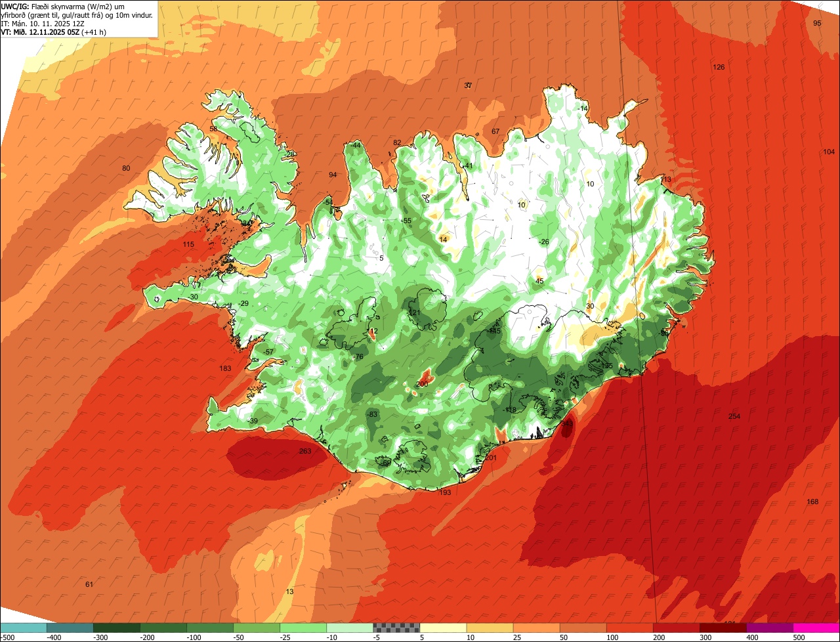Viewport: 840px width, 642px height.
Task: Click the '-118' flux value on the map
Action: point(510,410)
